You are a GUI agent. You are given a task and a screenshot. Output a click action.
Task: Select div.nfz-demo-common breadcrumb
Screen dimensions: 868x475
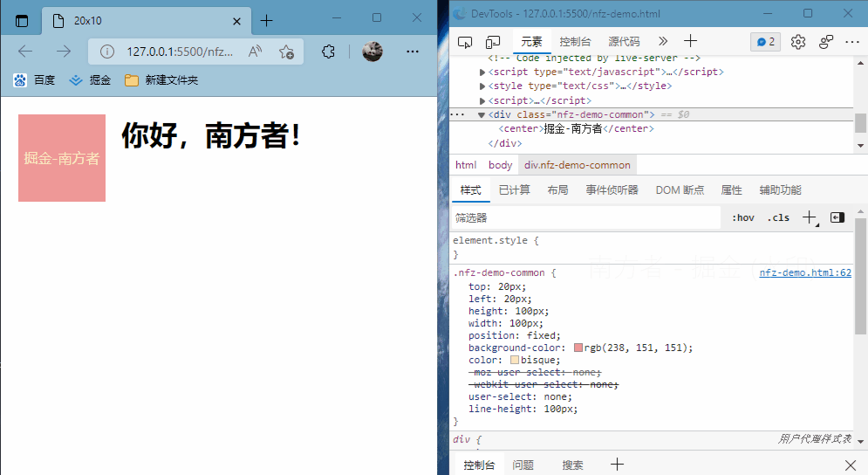(577, 165)
